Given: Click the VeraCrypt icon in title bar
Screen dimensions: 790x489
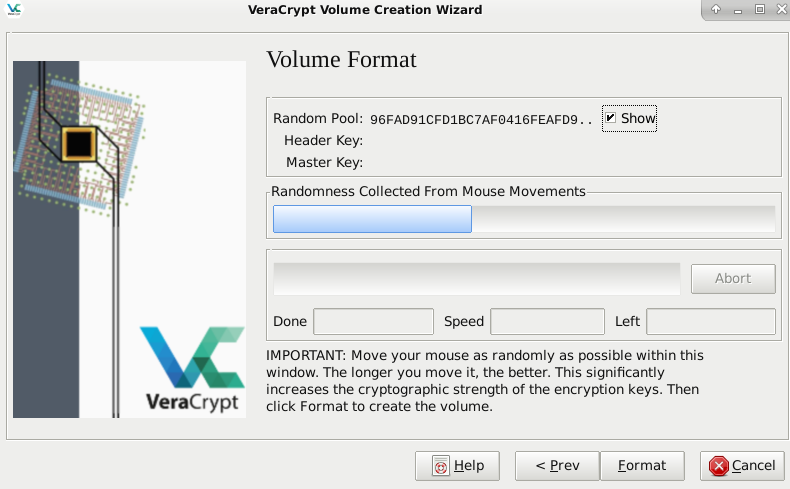Looking at the screenshot, I should 14,10.
